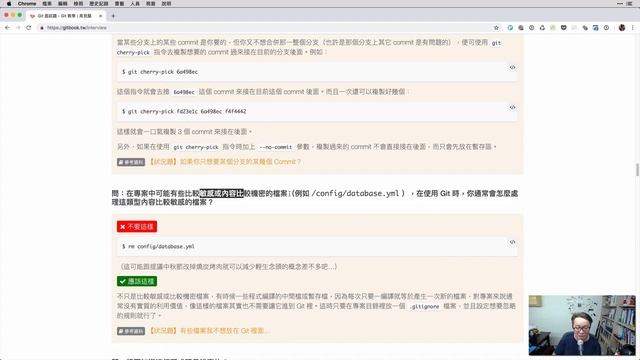This screenshot has height=360, width=640.
Task: Click the 參考資料 tag under the .gitignore answer
Action: pos(131,331)
